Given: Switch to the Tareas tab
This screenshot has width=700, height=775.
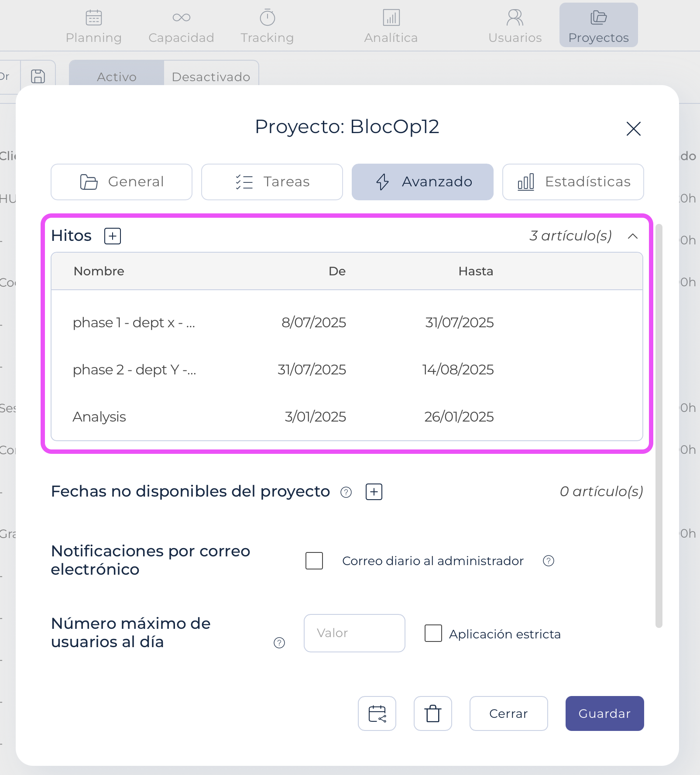Looking at the screenshot, I should coord(272,182).
